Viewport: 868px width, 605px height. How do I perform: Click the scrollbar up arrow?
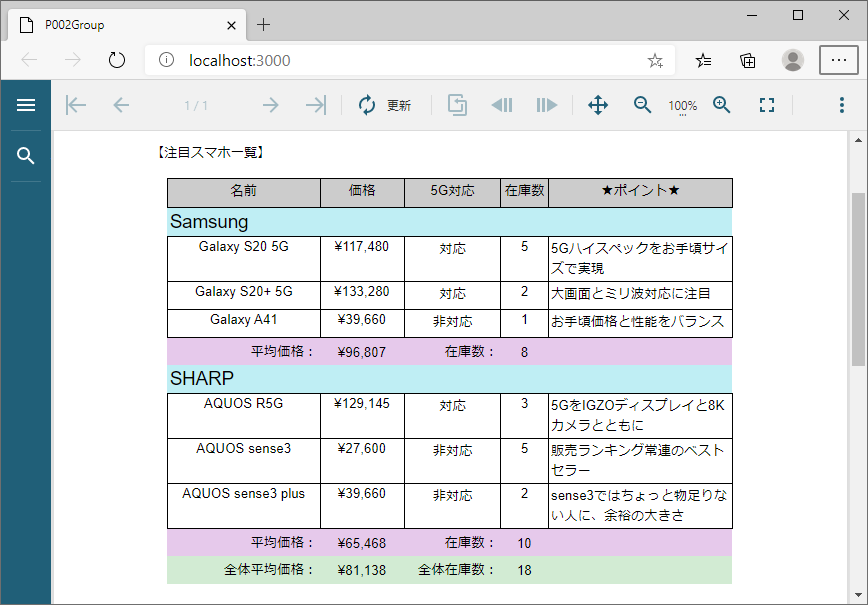[x=858, y=140]
